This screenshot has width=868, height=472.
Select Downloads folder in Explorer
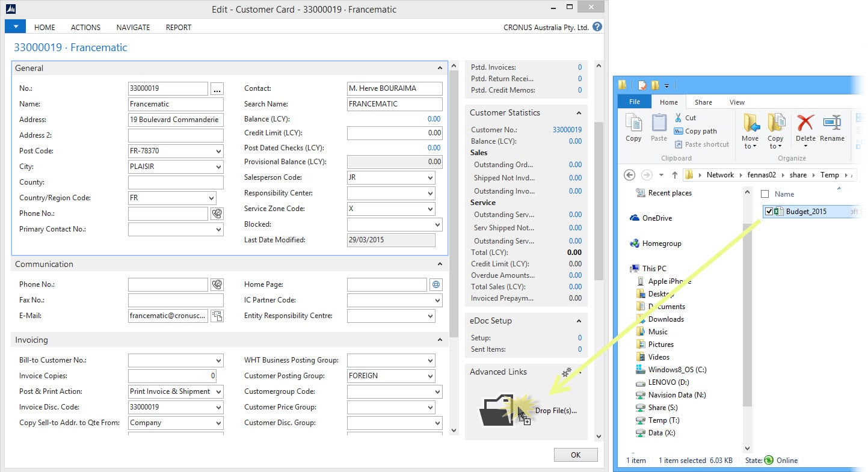tap(660, 319)
